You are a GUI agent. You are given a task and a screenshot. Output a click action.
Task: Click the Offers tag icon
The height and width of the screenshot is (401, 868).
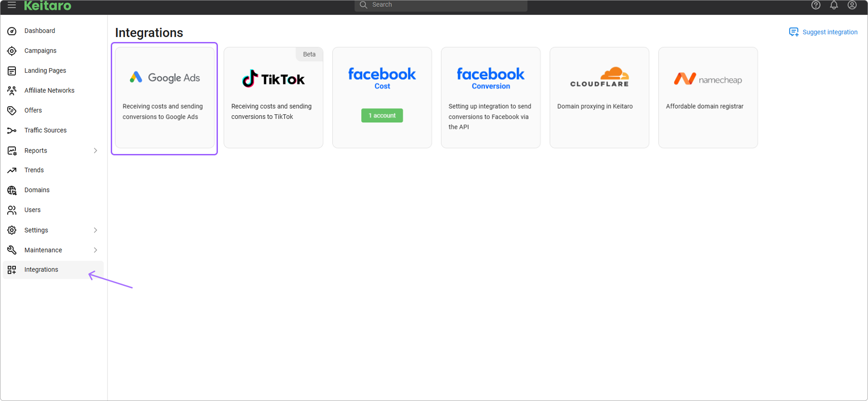pos(12,111)
